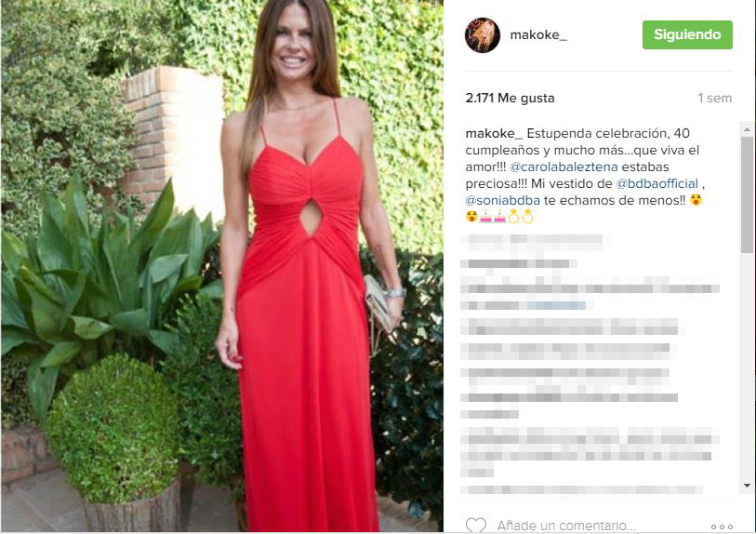756x534 pixels.
Task: Click the comments scrollbar down arrow
Action: click(747, 486)
